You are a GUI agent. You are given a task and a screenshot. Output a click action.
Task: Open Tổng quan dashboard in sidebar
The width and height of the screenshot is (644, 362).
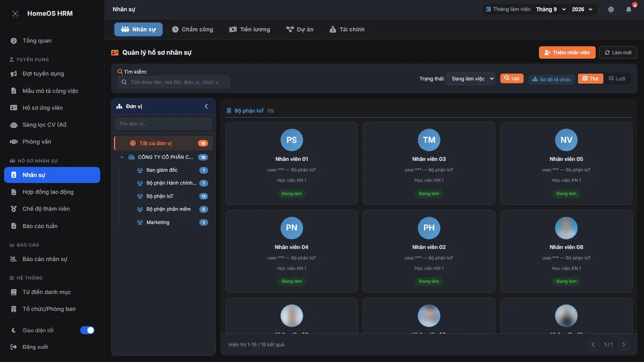pyautogui.click(x=52, y=41)
